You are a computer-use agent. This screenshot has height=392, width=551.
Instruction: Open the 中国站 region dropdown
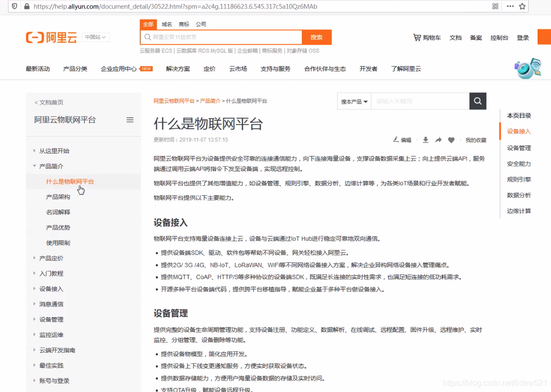(x=95, y=37)
